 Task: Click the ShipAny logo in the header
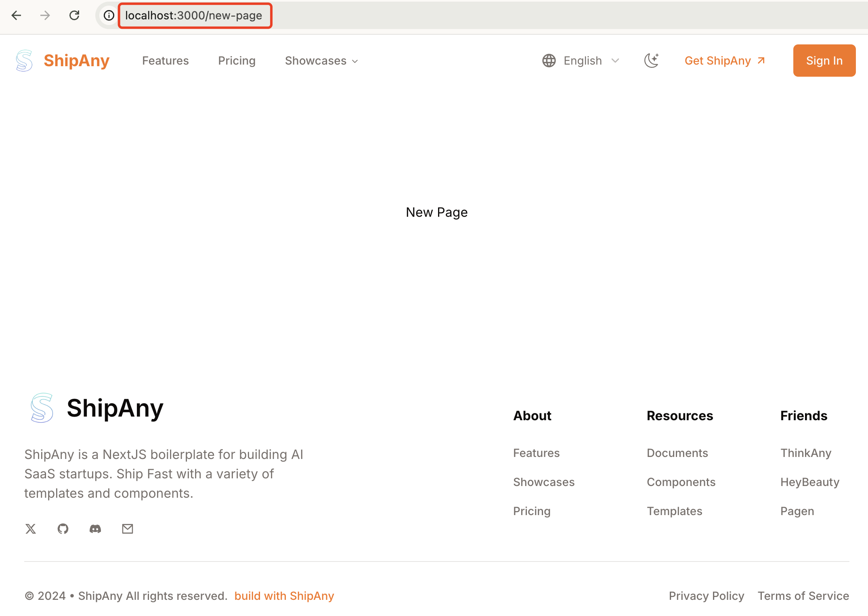click(63, 61)
